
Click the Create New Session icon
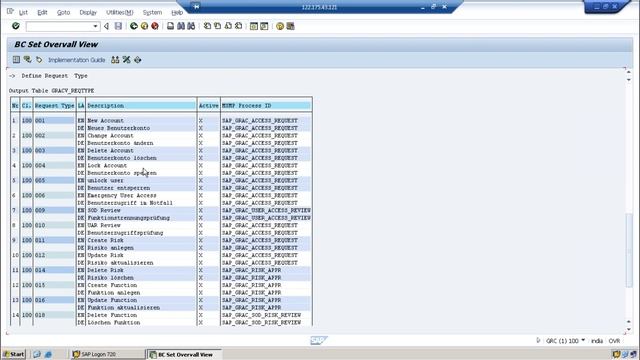coord(254,26)
